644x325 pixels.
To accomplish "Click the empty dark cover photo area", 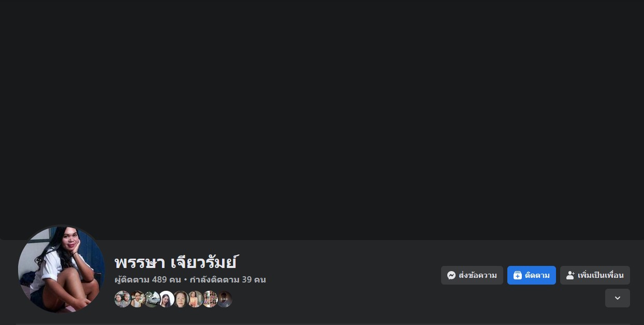I will click(322, 119).
